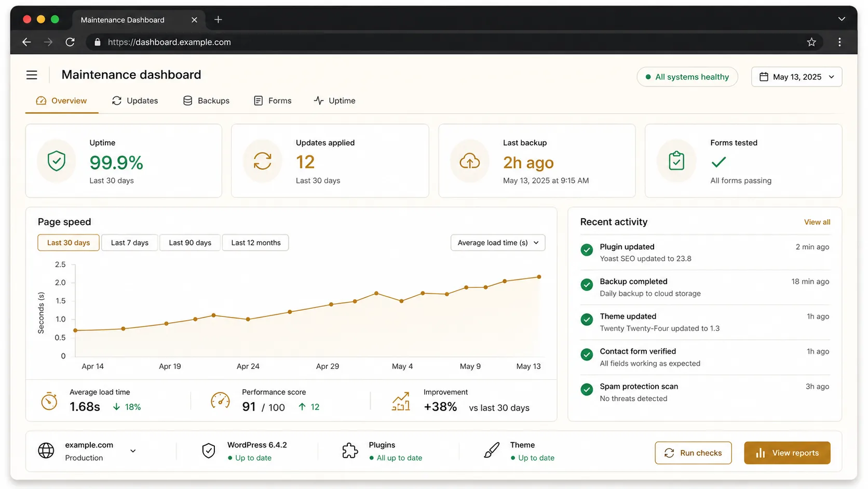Reload the dashboard page
The image size is (868, 489).
pyautogui.click(x=70, y=42)
